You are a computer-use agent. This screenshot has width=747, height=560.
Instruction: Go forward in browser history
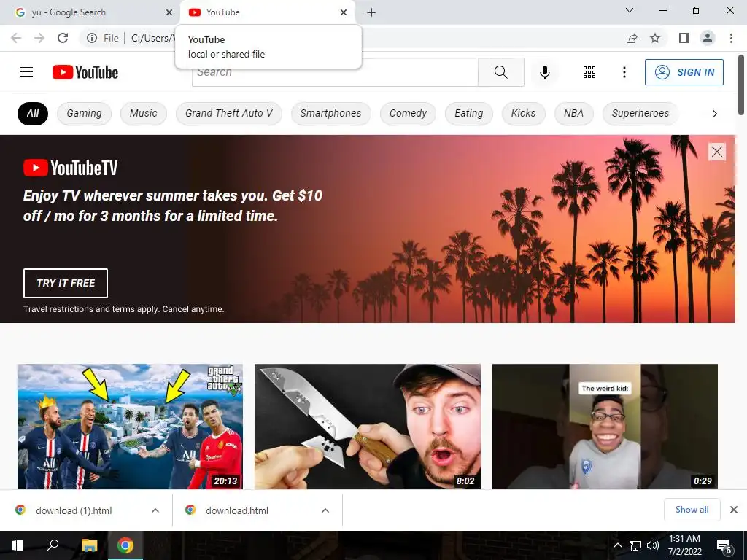click(39, 38)
